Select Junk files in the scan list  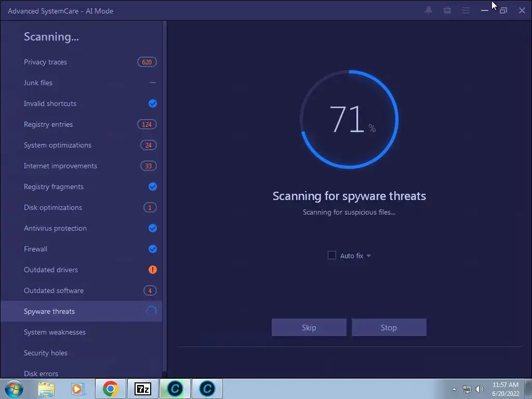click(x=82, y=83)
